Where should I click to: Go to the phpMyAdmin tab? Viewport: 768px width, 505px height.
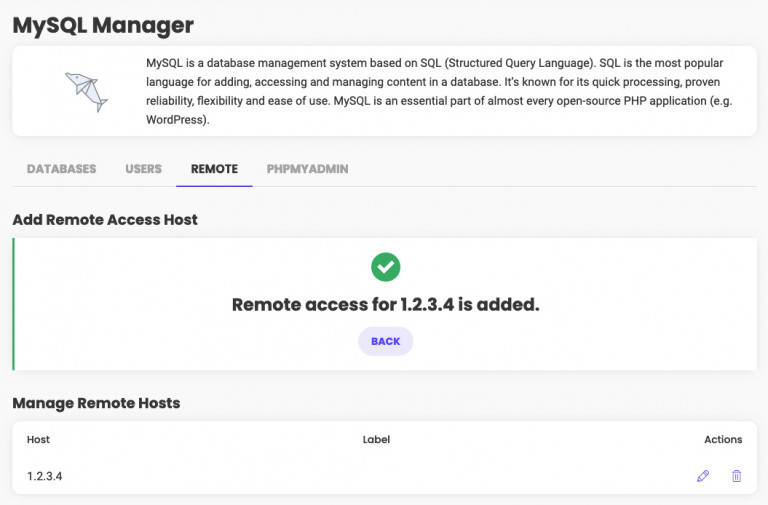(x=308, y=169)
